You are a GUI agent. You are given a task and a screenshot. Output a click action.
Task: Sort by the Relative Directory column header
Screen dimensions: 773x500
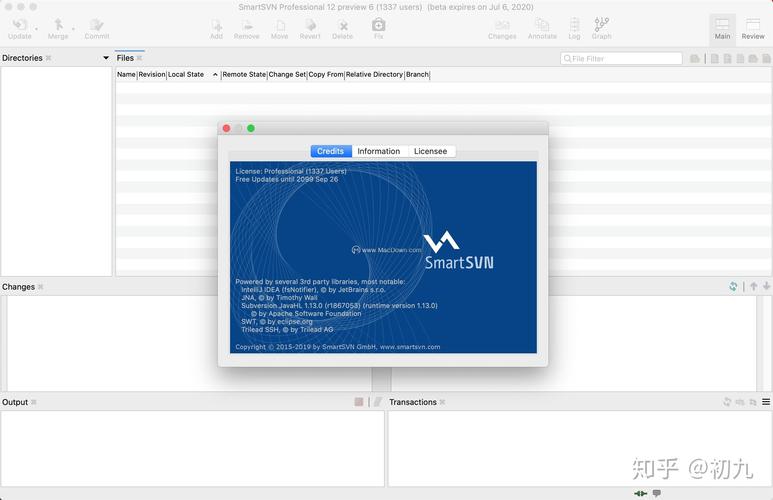pos(374,74)
